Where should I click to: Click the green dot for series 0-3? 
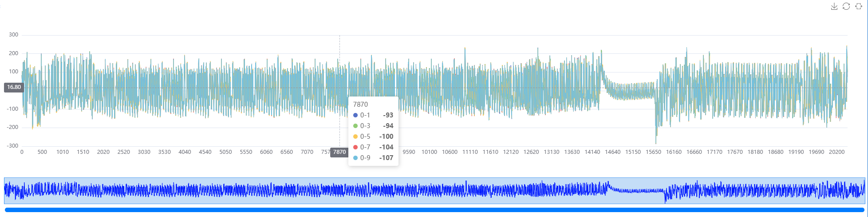355,126
